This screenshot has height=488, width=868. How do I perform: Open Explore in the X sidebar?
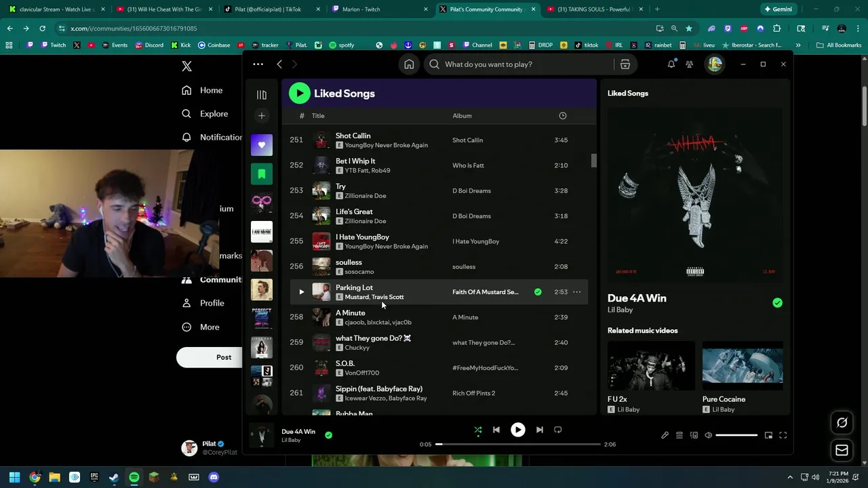(205, 114)
